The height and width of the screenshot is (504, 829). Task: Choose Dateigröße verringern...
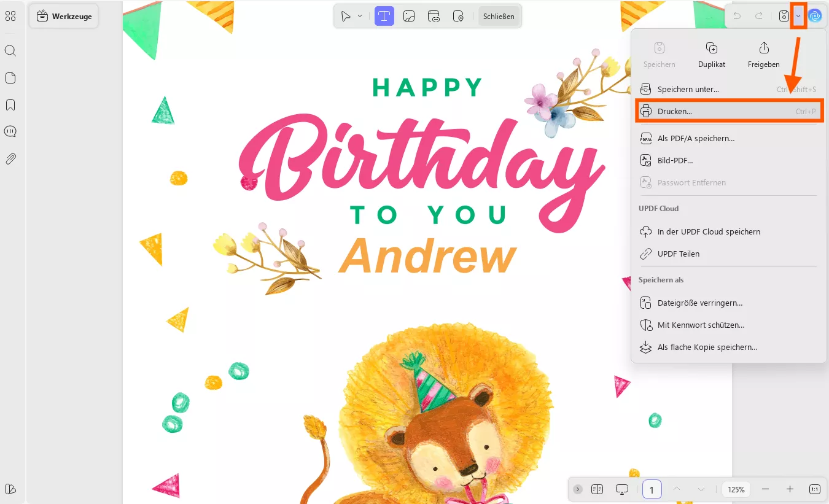tap(728, 303)
